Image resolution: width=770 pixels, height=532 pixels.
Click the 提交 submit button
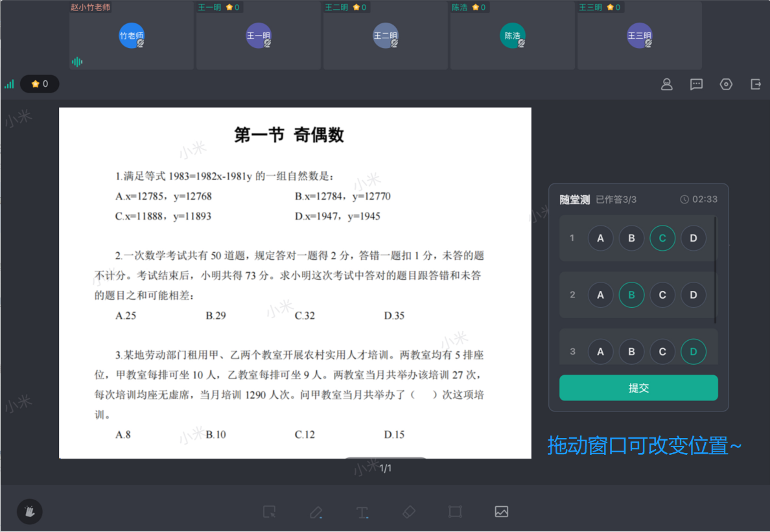638,387
